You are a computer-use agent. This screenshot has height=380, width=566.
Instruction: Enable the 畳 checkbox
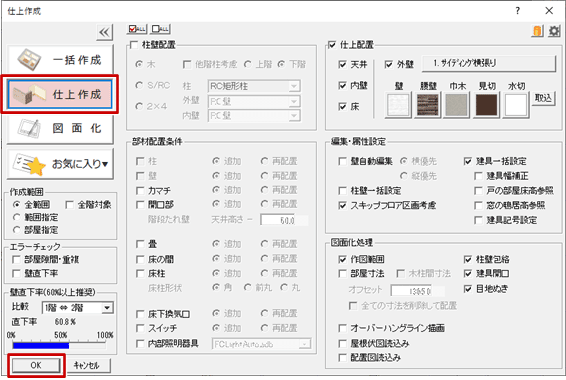(x=140, y=244)
